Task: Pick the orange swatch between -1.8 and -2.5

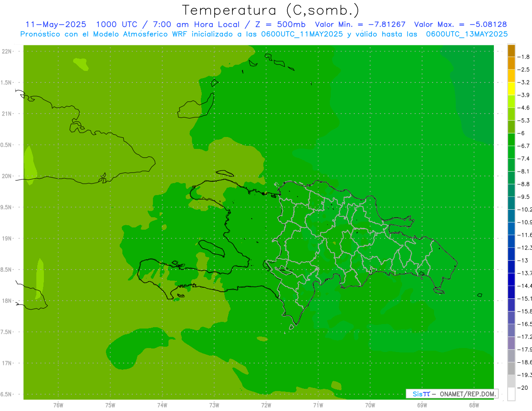Action: pos(511,63)
